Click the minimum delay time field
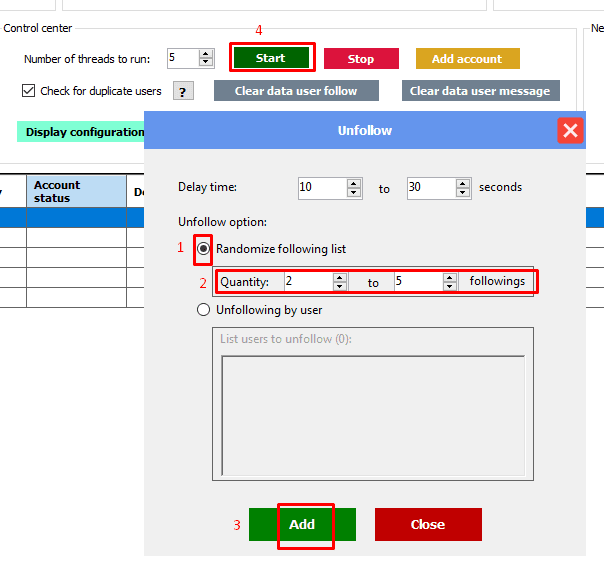This screenshot has width=604, height=588. (x=321, y=187)
